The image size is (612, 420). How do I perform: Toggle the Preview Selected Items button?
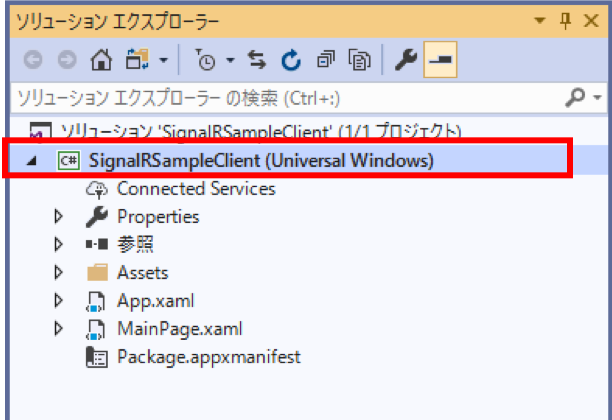coord(440,60)
